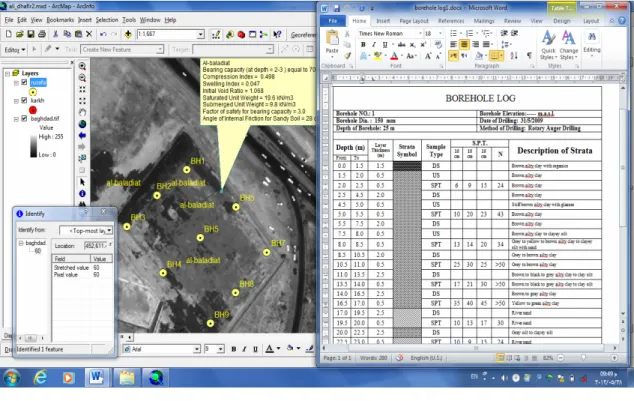Click the Sort icon in Word

[x=514, y=56]
